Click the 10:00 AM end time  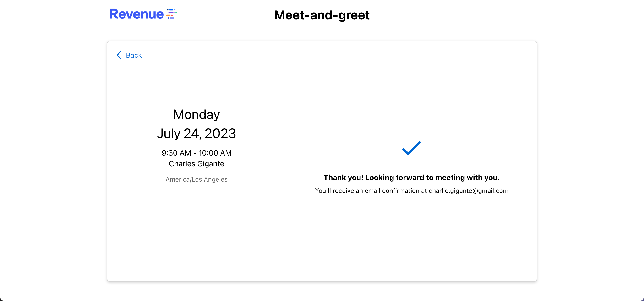[215, 153]
